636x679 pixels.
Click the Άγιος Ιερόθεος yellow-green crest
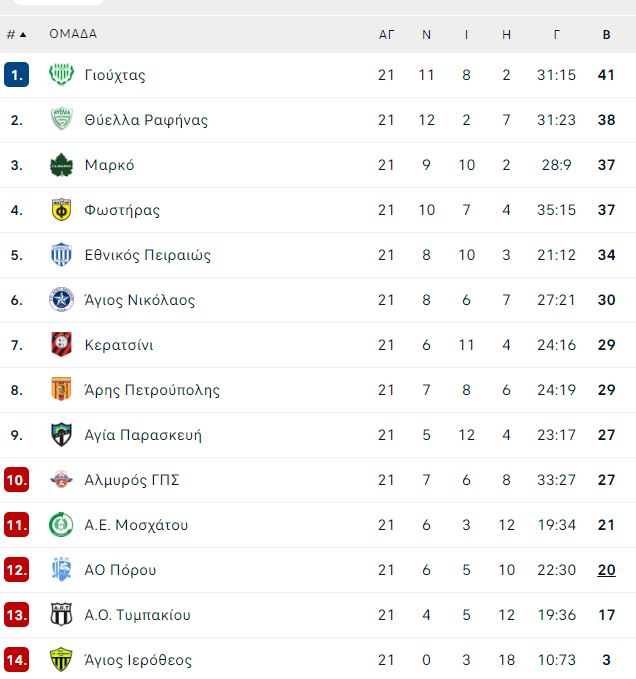point(61,660)
